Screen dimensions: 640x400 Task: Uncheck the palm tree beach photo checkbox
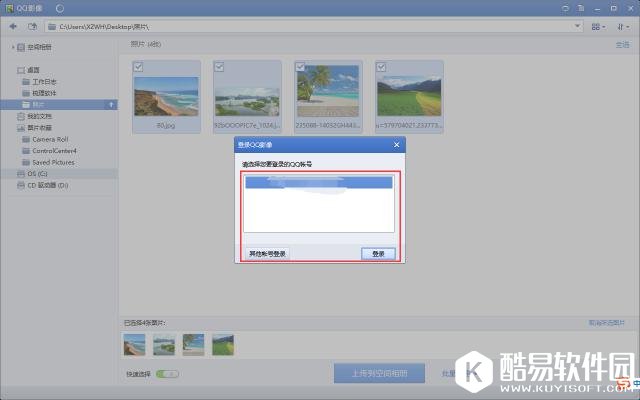pos(301,67)
